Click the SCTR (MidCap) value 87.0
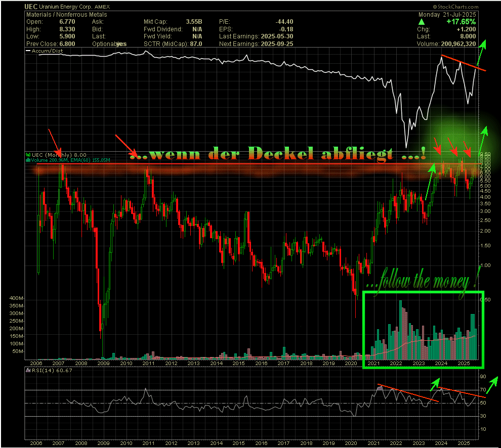Image resolution: width=501 pixels, height=448 pixels. coord(196,44)
